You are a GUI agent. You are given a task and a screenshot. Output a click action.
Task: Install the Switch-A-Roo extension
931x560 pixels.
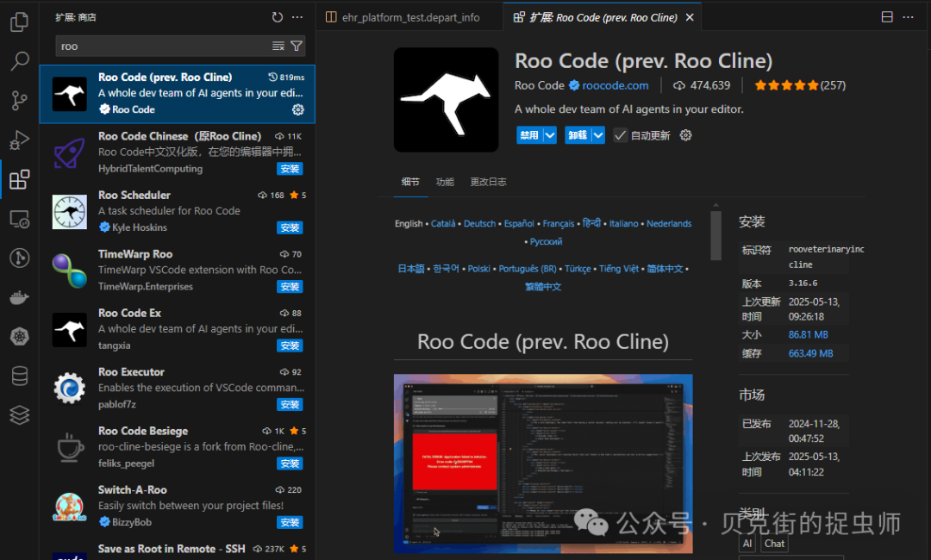[x=290, y=523]
